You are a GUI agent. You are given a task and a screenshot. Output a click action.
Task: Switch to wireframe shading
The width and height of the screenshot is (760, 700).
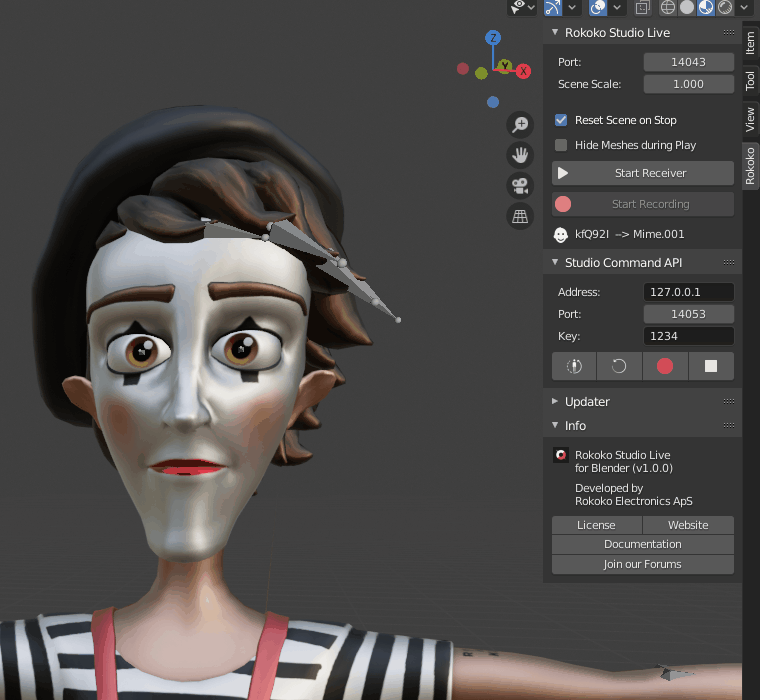coord(667,7)
